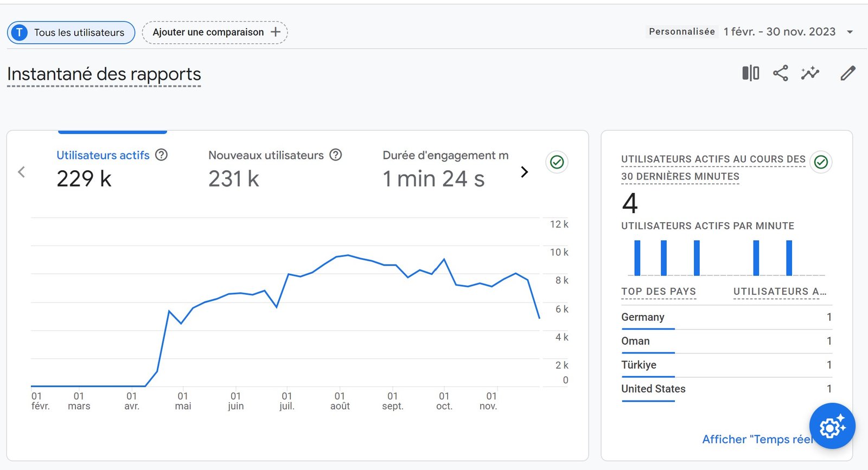Click the United States country row
868x470 pixels.
726,389
